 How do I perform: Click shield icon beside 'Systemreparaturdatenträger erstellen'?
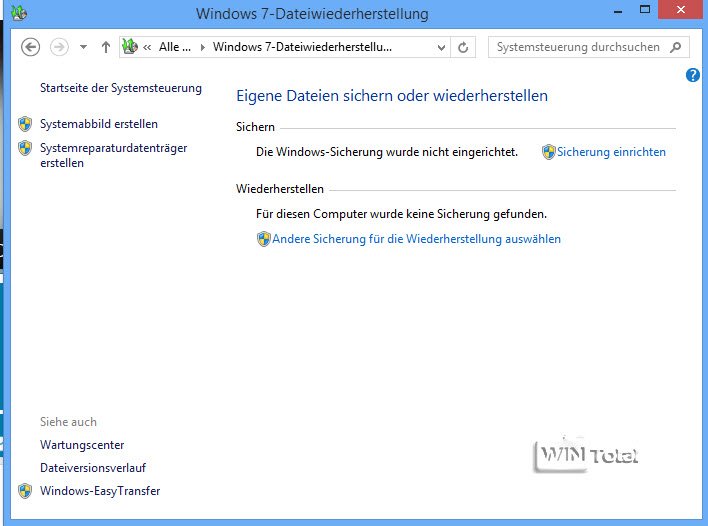point(25,148)
